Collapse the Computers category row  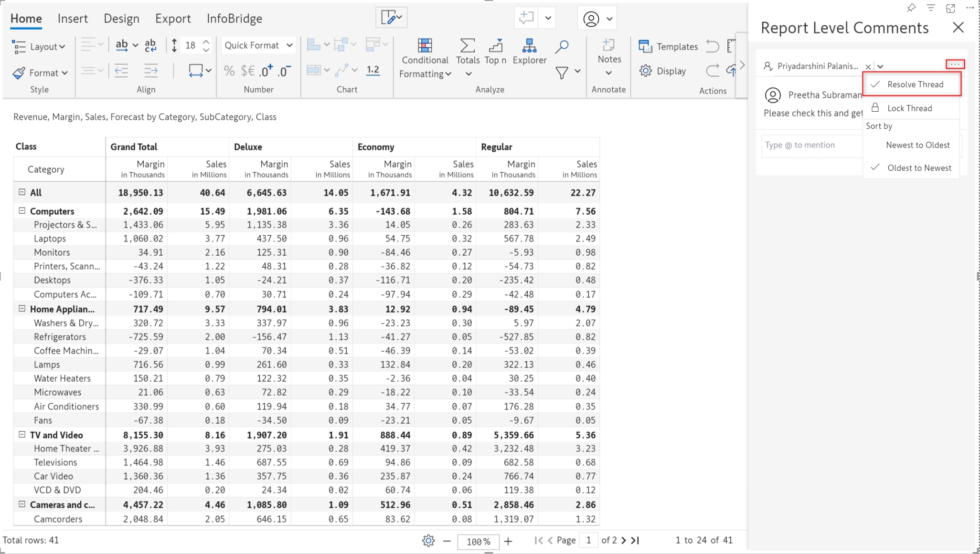click(x=22, y=210)
